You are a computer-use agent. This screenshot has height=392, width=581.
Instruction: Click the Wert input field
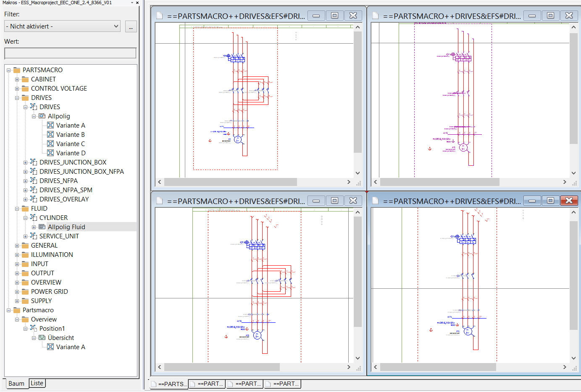70,53
